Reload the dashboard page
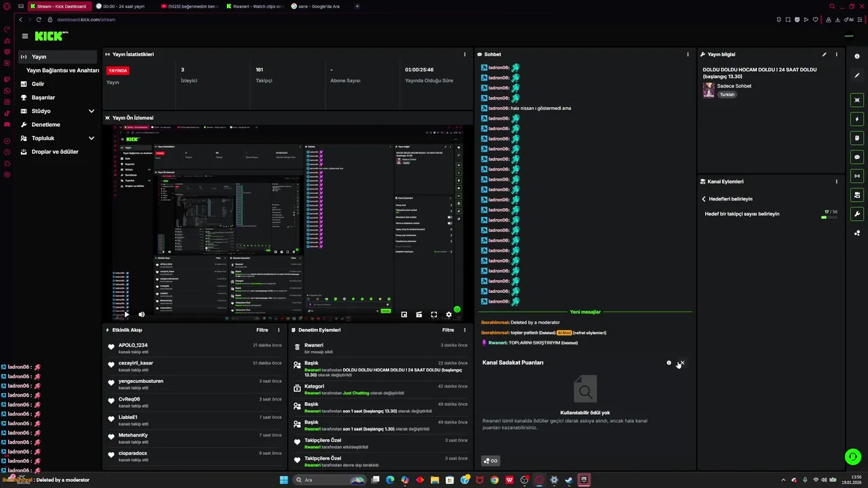Viewport: 868px width, 488px height. coord(39,20)
